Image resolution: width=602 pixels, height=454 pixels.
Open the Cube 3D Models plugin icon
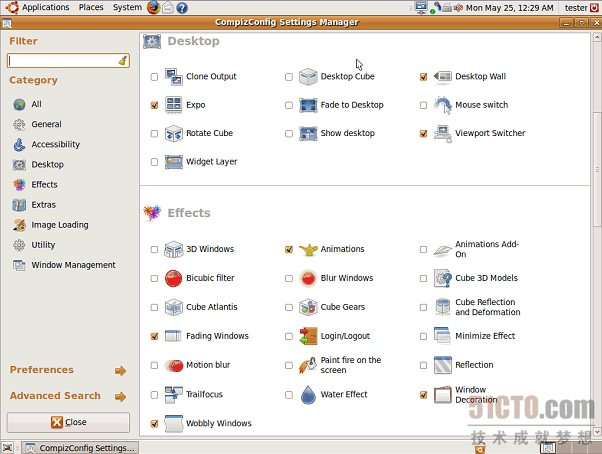click(x=443, y=278)
